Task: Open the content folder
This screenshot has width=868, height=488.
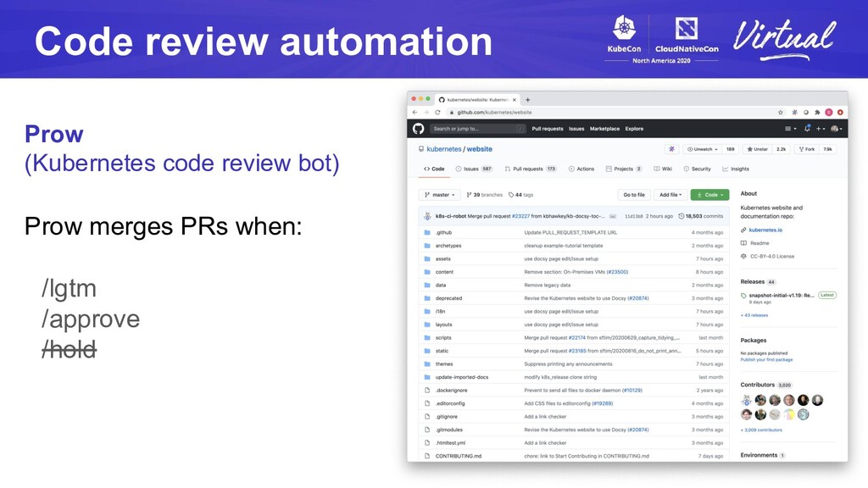Action: (x=444, y=272)
